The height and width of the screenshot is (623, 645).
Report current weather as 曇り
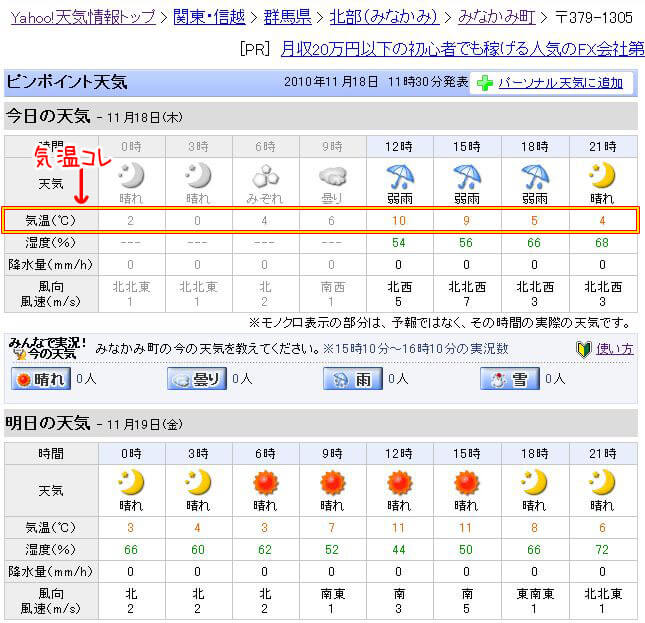click(196, 379)
